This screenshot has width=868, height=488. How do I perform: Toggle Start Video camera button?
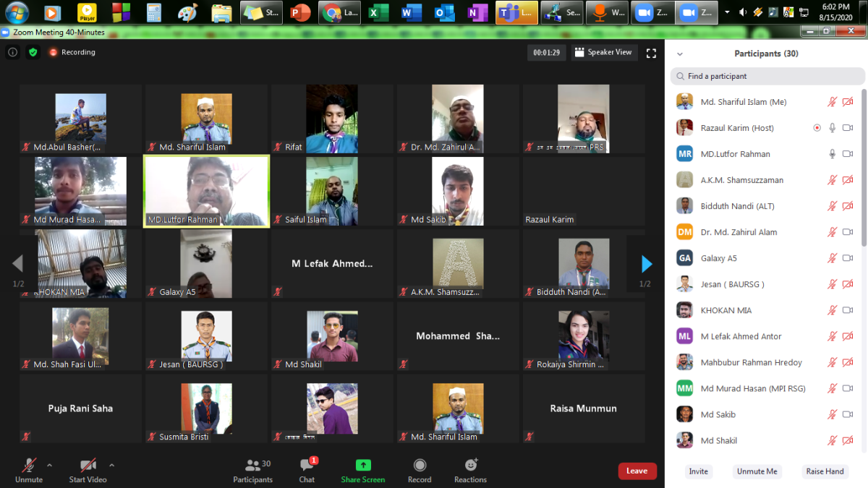(88, 466)
